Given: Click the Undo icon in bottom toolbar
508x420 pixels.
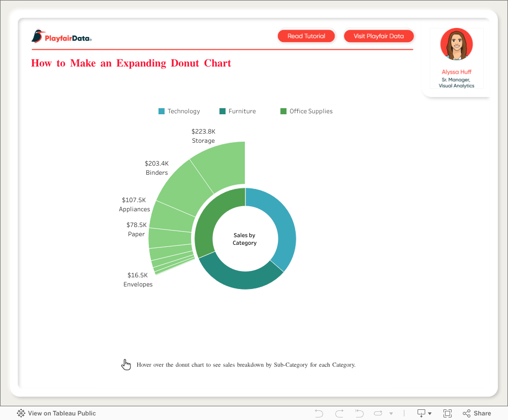Looking at the screenshot, I should tap(319, 413).
